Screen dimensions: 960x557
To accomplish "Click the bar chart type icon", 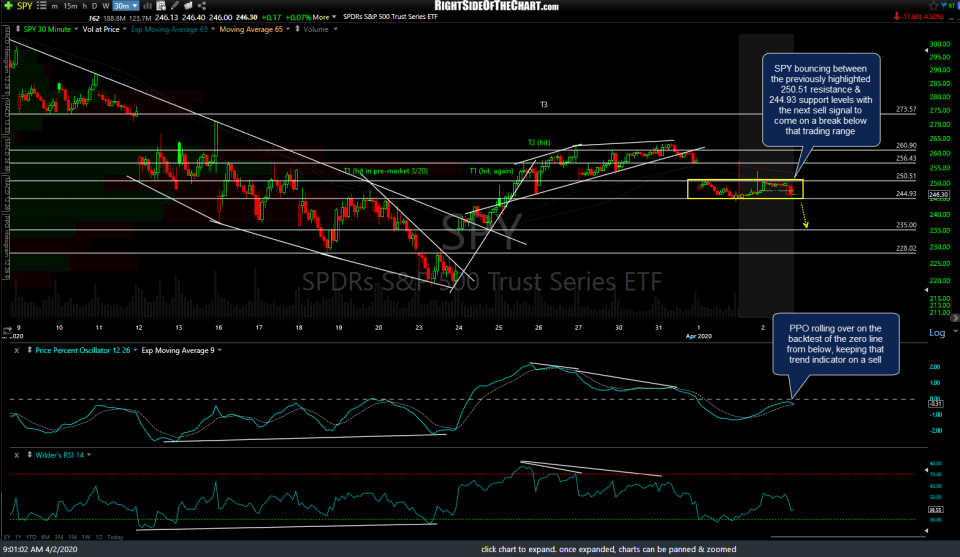I will click(x=147, y=6).
